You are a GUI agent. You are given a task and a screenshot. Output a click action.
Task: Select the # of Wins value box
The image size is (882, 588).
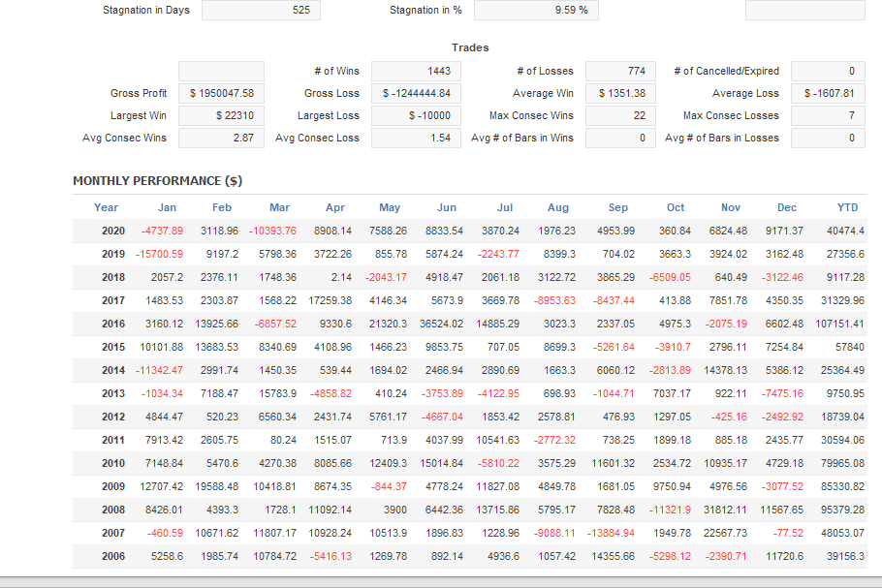click(416, 71)
